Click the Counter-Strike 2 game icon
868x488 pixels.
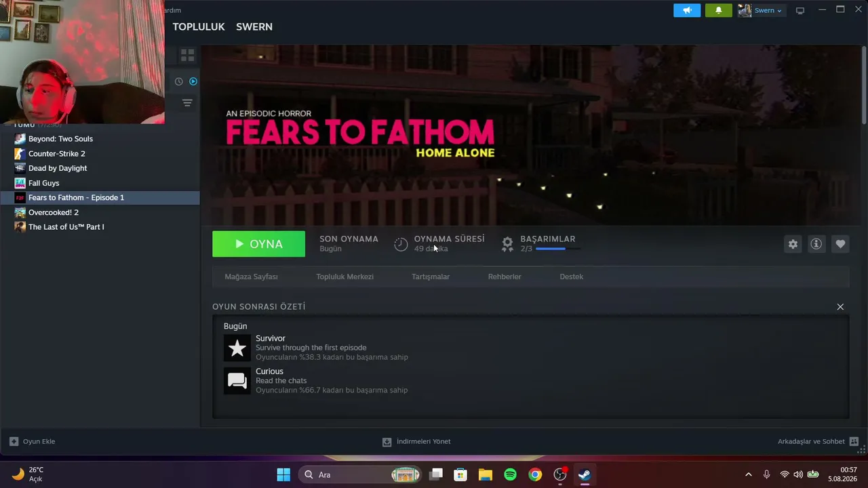coord(20,154)
